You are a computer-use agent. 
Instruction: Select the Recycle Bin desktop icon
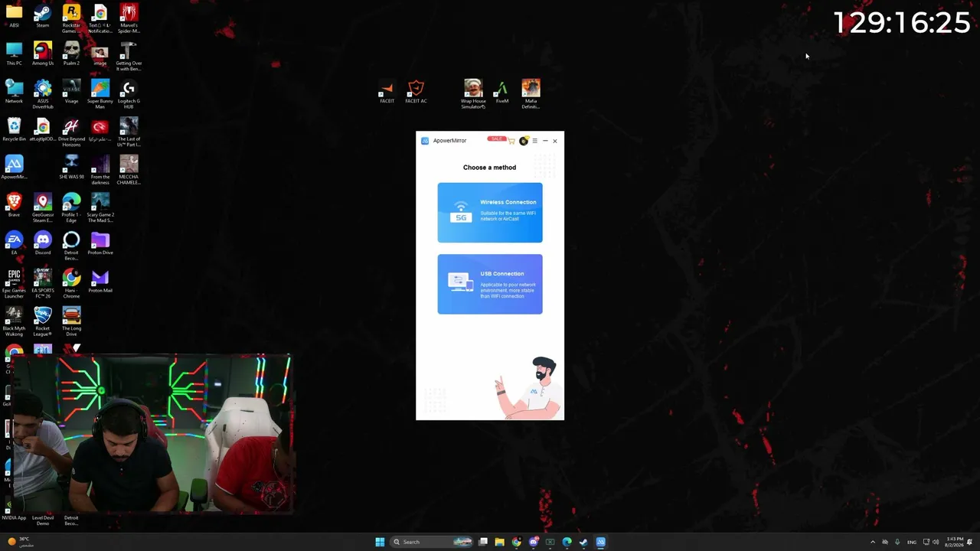[x=14, y=129]
